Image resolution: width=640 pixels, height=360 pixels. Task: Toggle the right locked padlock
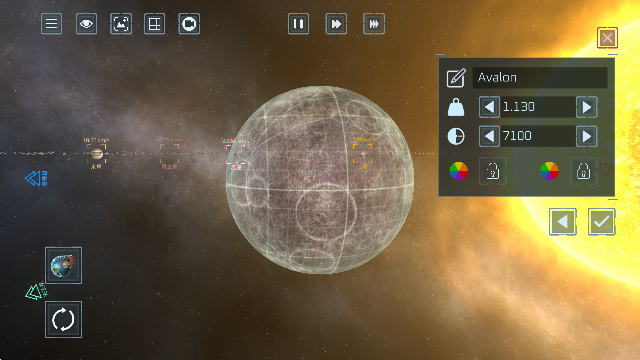coord(583,171)
